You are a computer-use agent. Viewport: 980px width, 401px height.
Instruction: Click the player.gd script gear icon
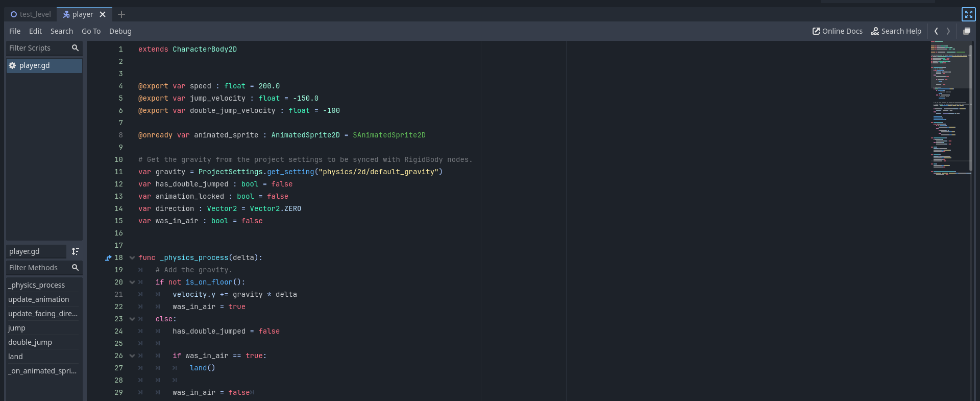12,65
